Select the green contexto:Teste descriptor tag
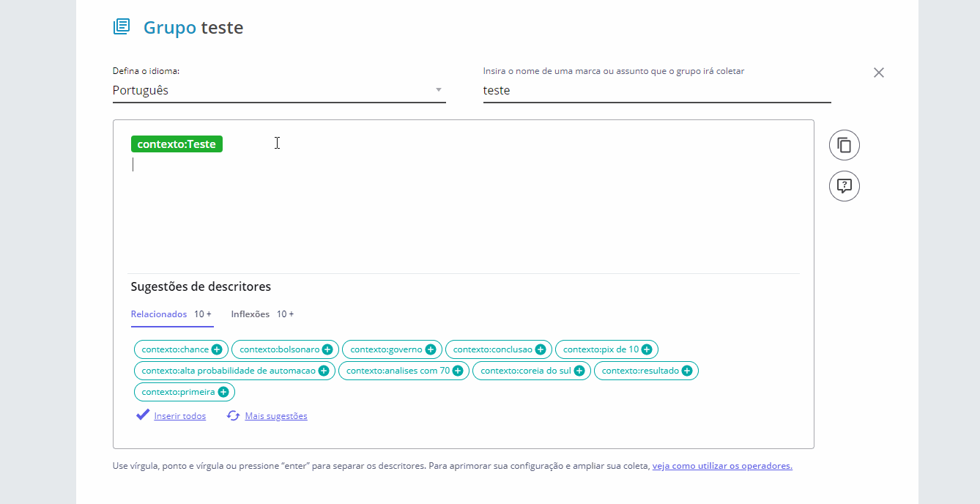The image size is (980, 504). (x=177, y=144)
